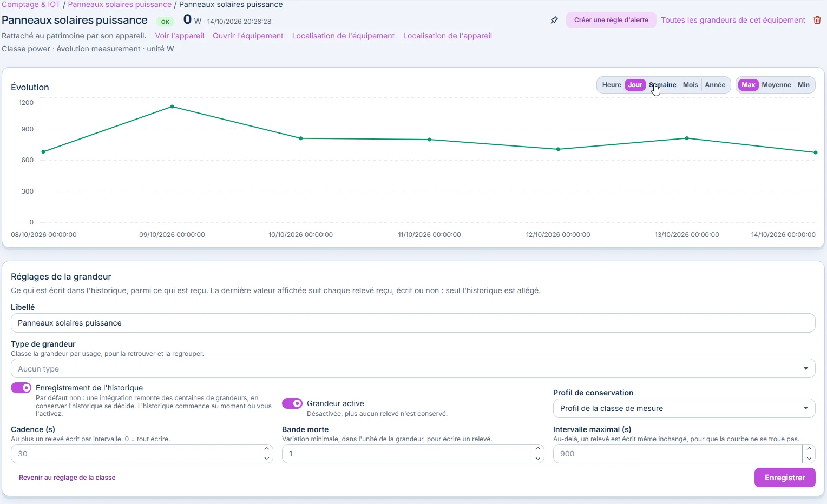Decrease Intervalle maximal with down arrow
This screenshot has width=827, height=504.
click(x=809, y=459)
